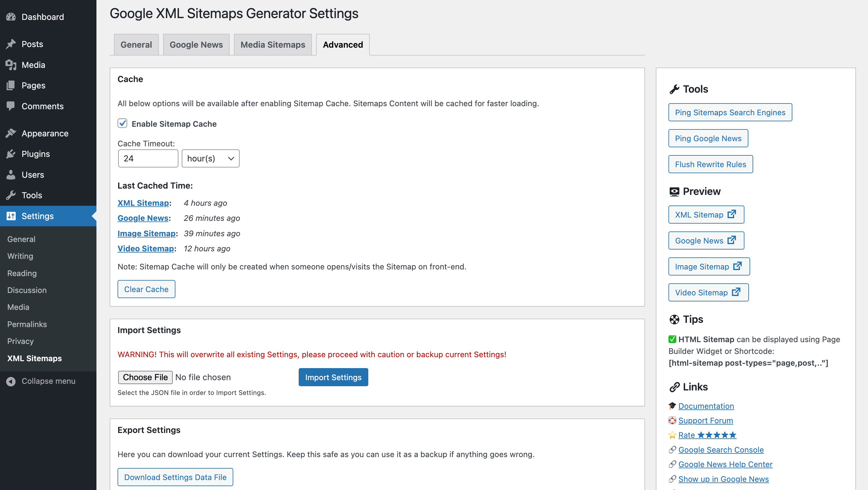Click the Choose File button for import
The height and width of the screenshot is (490, 868).
click(x=145, y=377)
